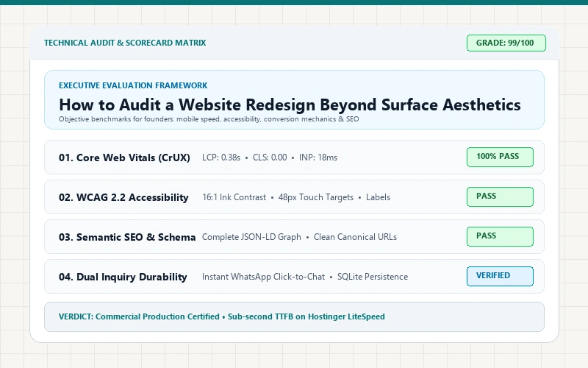Viewport: 588px width, 368px height.
Task: Click the 02. WCAG 2.2 Accessibility title
Action: click(x=123, y=197)
